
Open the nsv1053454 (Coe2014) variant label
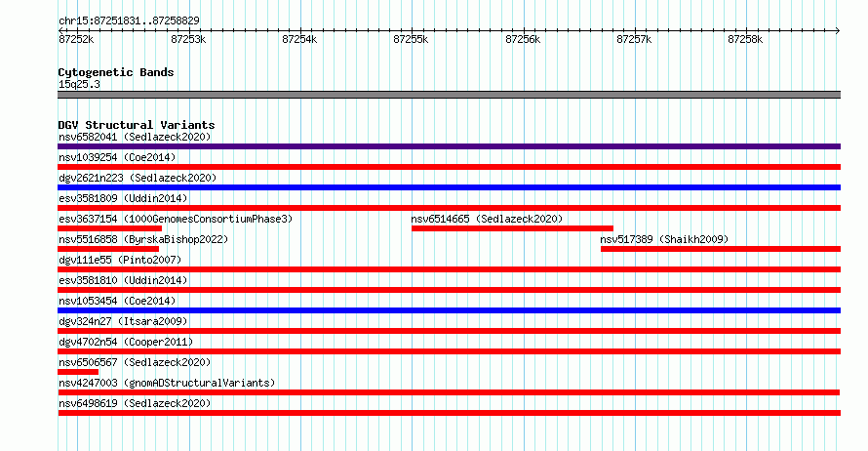tap(117, 301)
